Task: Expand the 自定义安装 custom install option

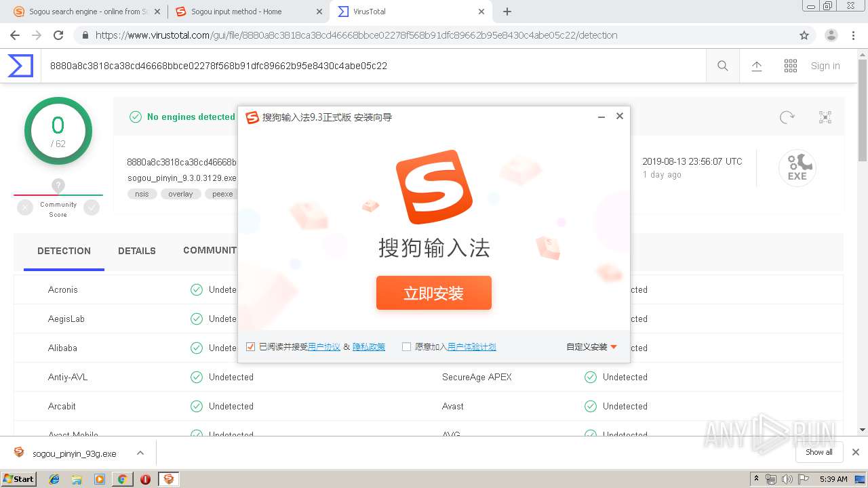Action: click(x=592, y=346)
